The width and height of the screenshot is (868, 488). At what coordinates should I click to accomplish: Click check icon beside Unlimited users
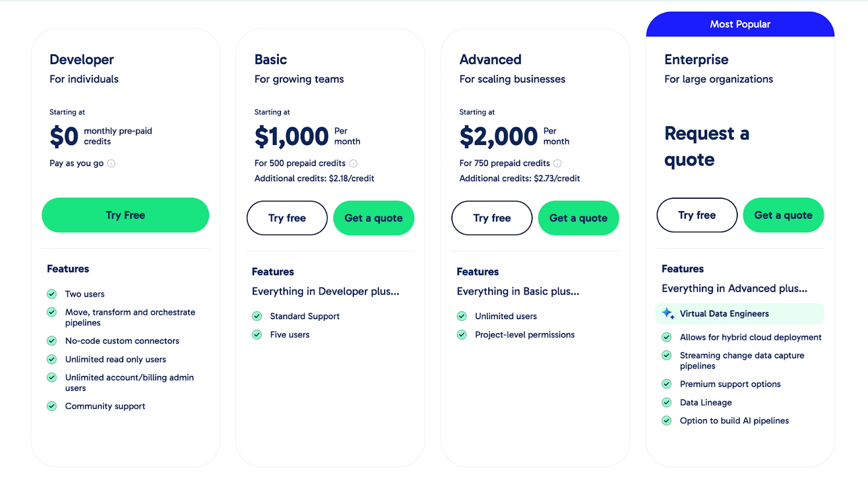coord(462,316)
